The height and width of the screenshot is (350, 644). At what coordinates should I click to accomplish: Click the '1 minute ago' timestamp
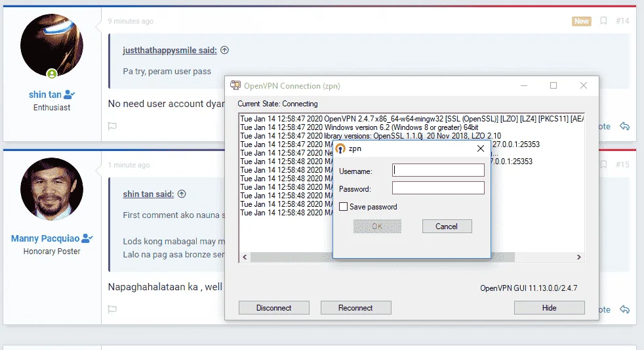[129, 165]
